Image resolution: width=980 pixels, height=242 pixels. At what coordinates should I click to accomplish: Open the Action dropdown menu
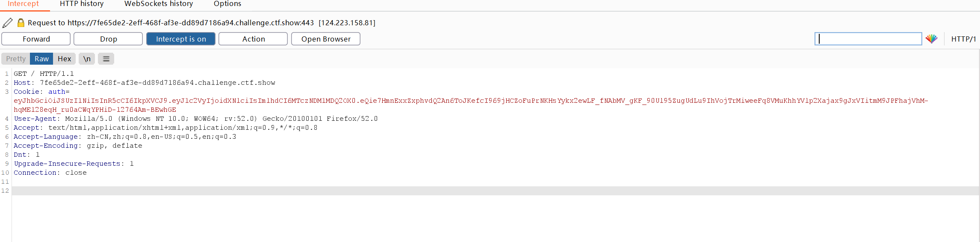(253, 39)
